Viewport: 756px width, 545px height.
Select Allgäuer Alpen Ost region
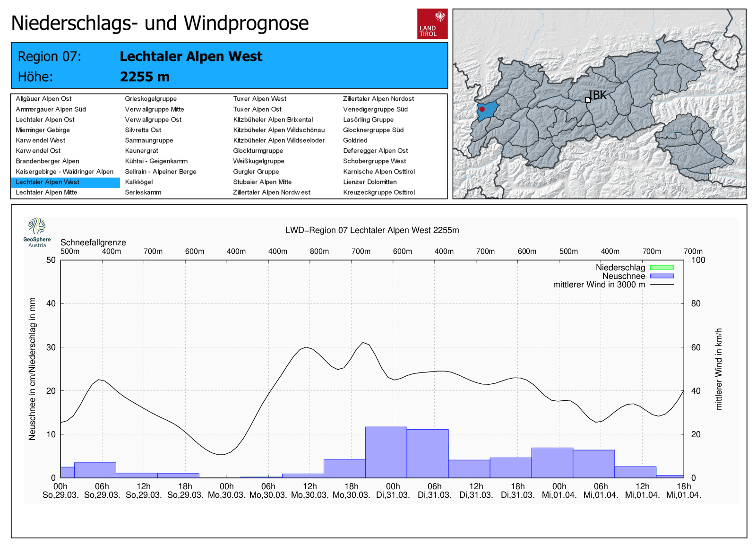(43, 99)
